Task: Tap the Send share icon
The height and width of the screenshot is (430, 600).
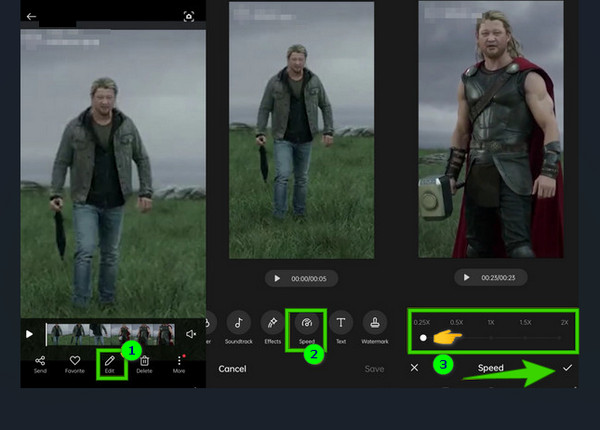Action: 40,365
